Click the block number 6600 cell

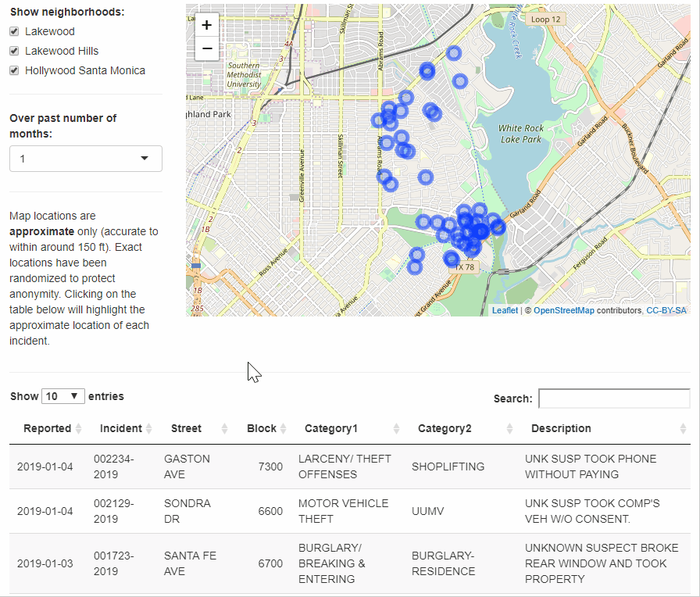[270, 511]
